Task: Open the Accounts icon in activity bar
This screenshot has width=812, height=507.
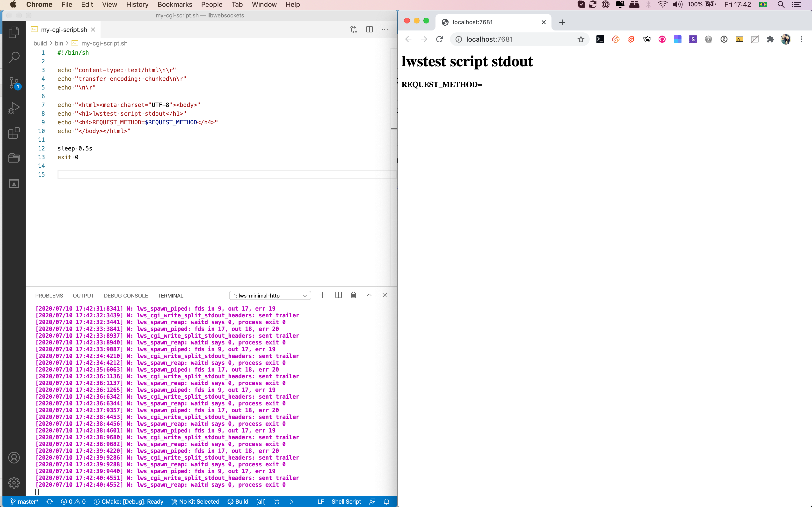Action: (x=14, y=458)
